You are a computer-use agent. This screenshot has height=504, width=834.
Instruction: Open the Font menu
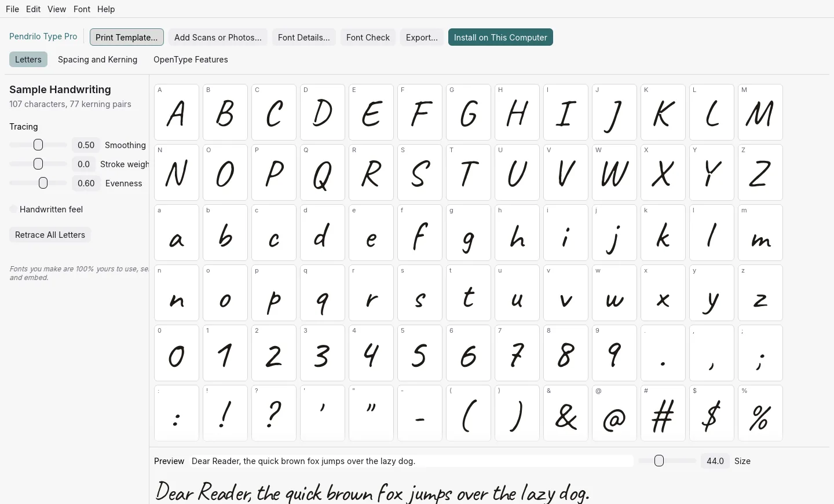point(82,9)
